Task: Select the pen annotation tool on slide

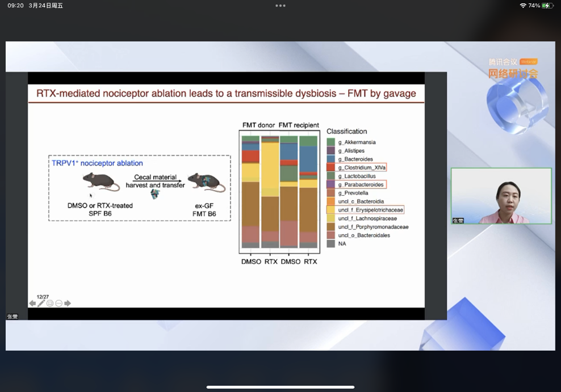Action: click(x=41, y=304)
